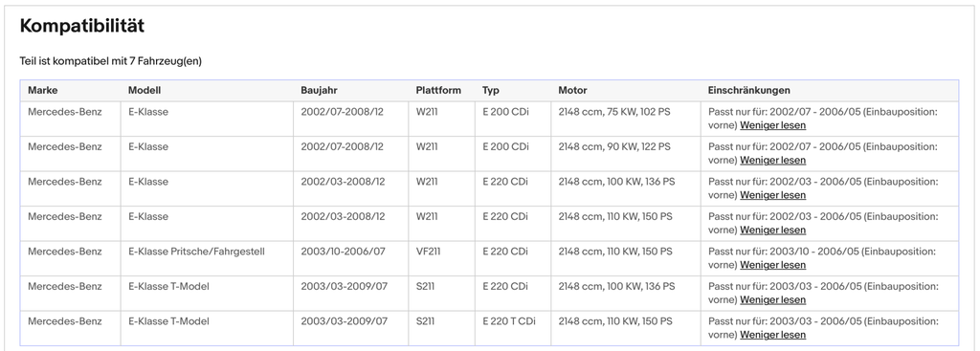Click 'Weniger lesen' in the VF211 row
This screenshot has height=351, width=980.
[x=772, y=265]
